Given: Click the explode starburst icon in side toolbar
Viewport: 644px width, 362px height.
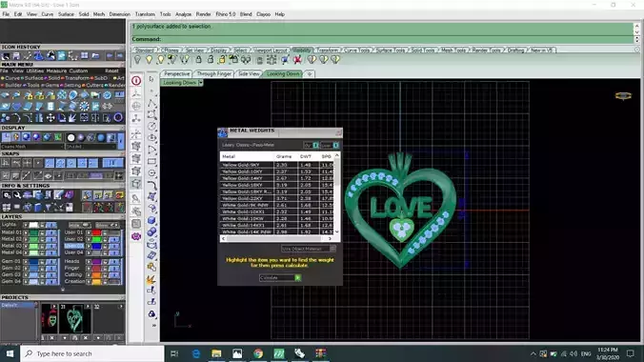Looking at the screenshot, I should click(151, 279).
